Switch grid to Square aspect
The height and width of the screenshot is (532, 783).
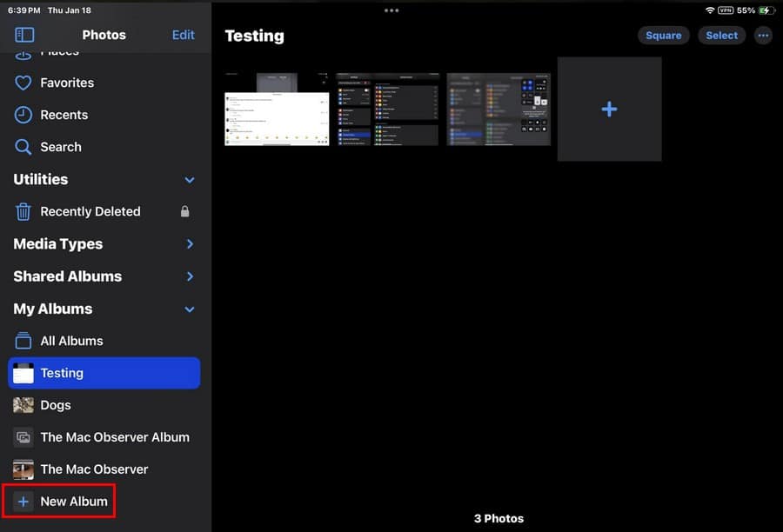coord(663,36)
